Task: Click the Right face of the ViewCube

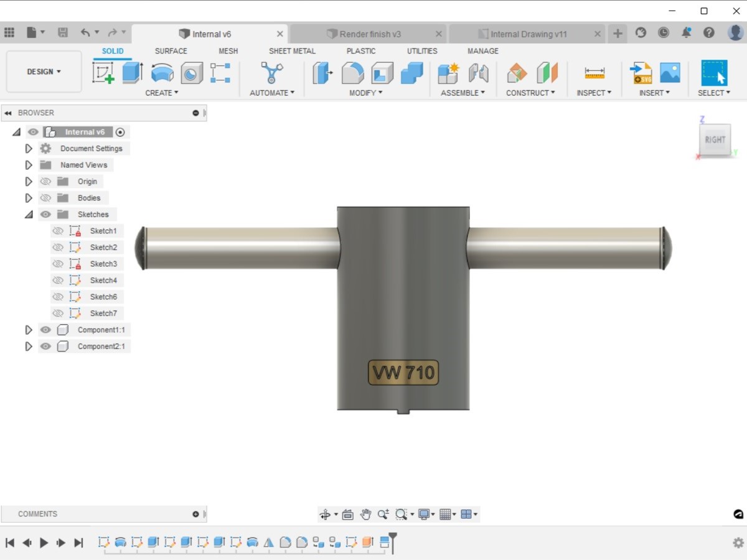Action: pos(715,139)
